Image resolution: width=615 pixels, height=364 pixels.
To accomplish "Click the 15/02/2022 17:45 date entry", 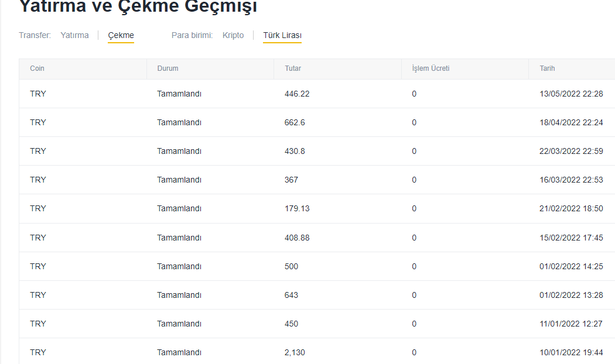I will pyautogui.click(x=571, y=238).
